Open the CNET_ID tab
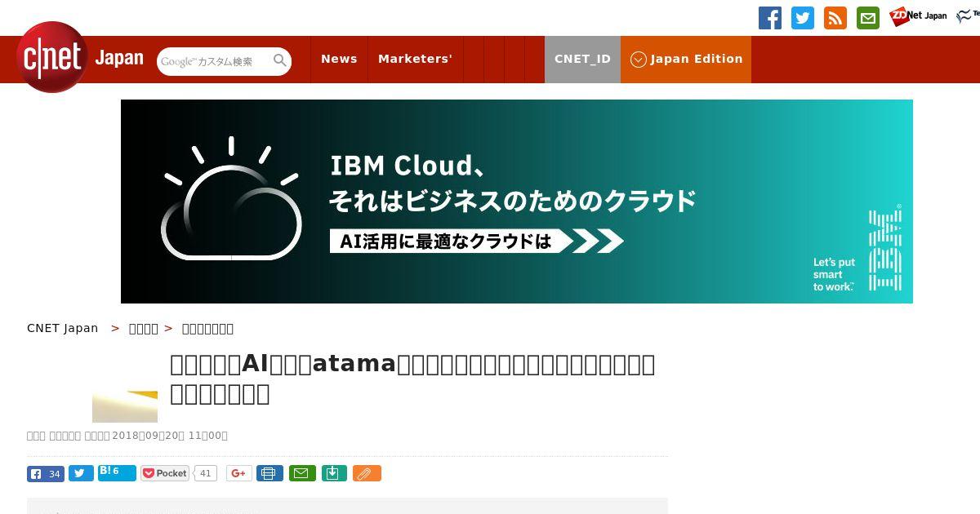 pyautogui.click(x=582, y=60)
